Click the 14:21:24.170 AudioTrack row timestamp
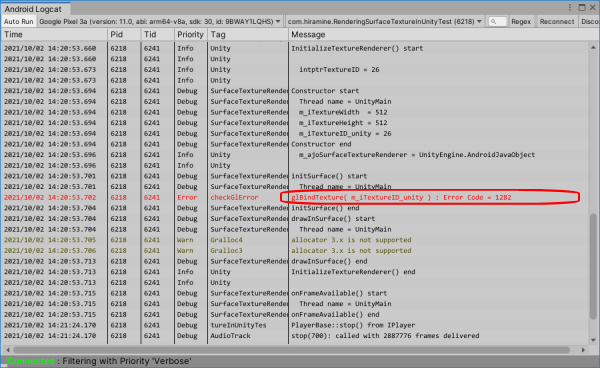This screenshot has width=600, height=368. coord(50,336)
